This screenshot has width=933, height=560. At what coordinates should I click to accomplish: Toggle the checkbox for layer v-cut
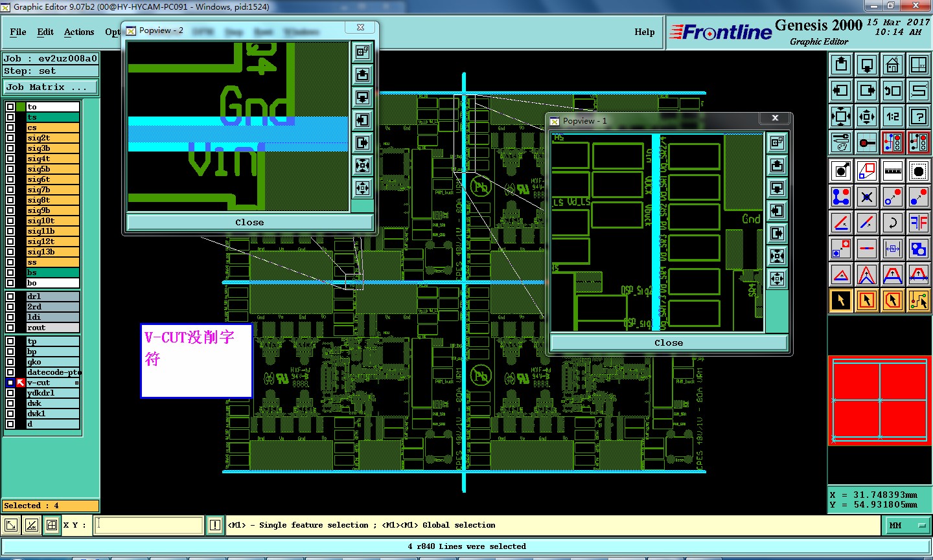pyautogui.click(x=10, y=383)
